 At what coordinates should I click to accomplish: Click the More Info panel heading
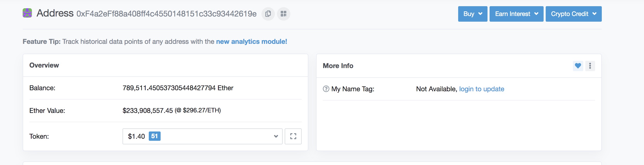click(x=338, y=66)
